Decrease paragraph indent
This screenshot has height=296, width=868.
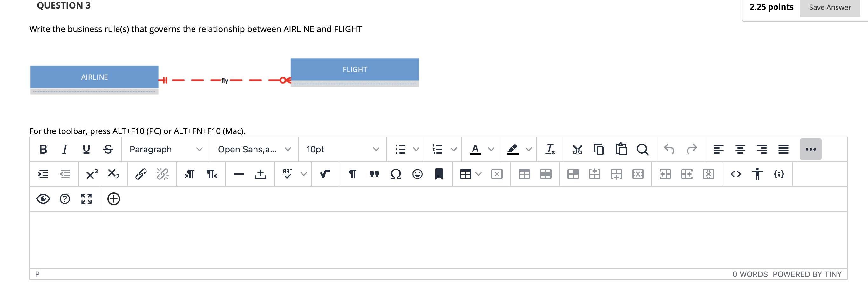pyautogui.click(x=65, y=174)
